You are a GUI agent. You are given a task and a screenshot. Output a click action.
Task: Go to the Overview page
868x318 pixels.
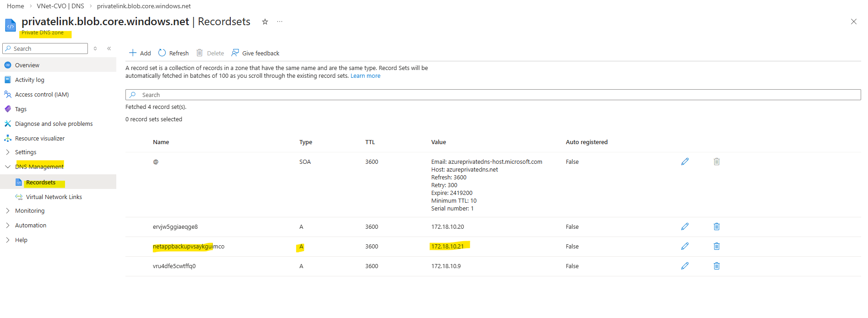[27, 65]
